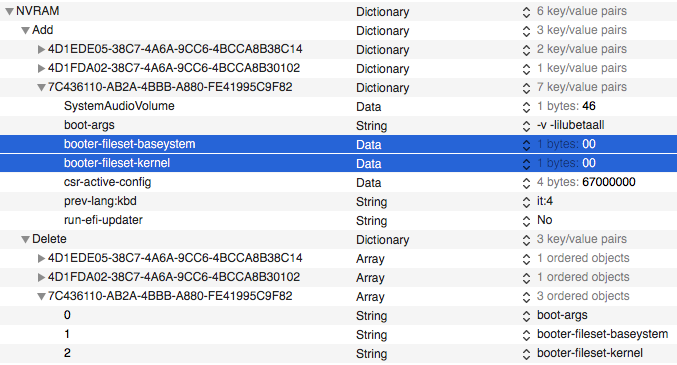677x365 pixels.
Task: Select the booter-fileset-kernel key under Add
Action: tap(117, 163)
